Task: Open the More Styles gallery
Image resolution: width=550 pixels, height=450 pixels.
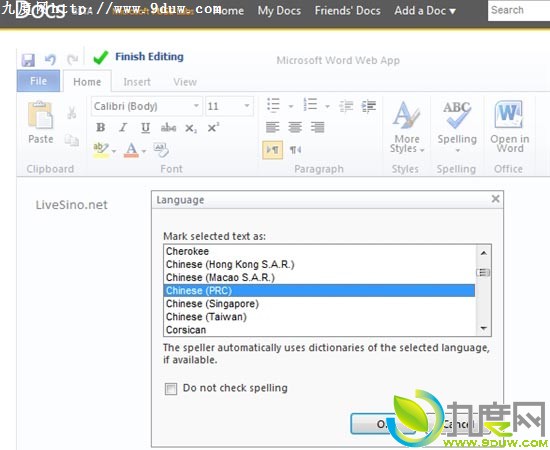Action: (x=407, y=127)
